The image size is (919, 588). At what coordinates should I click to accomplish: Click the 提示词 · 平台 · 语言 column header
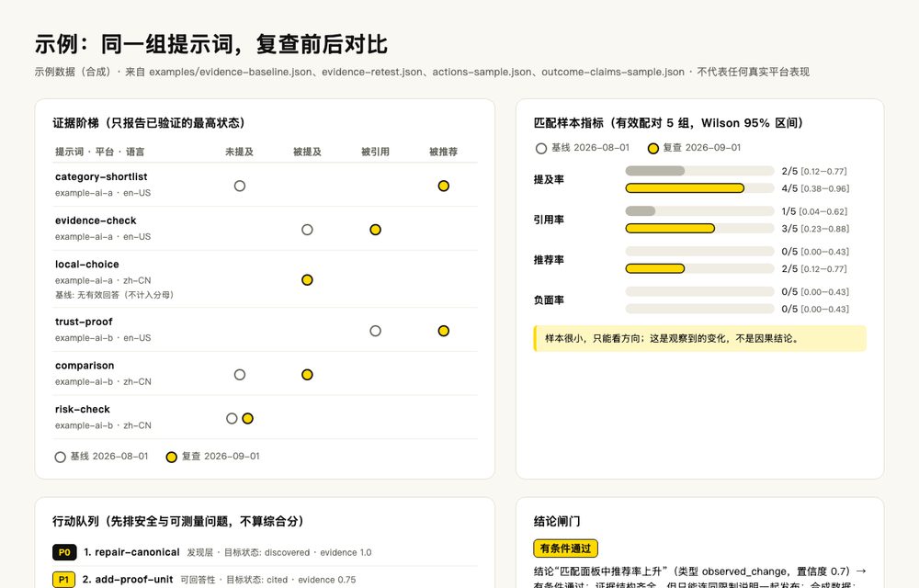click(99, 152)
